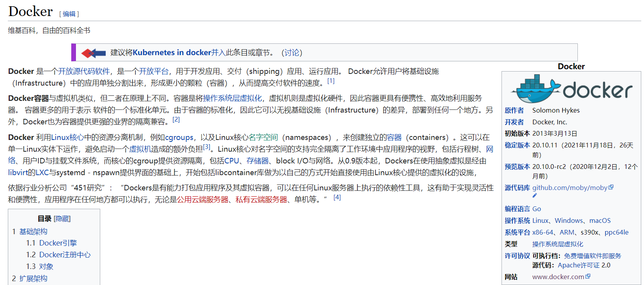Click the 2013年3月13日 initial release date

(x=555, y=134)
